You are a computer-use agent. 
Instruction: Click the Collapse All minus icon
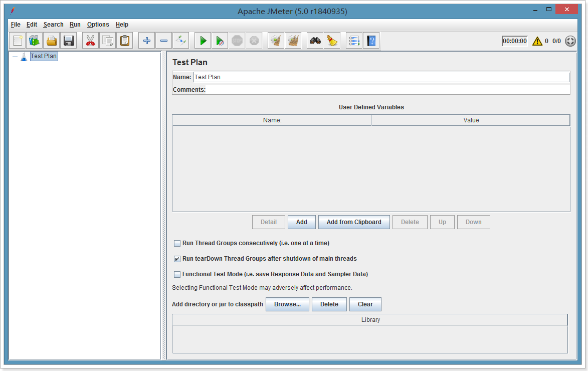pyautogui.click(x=164, y=41)
